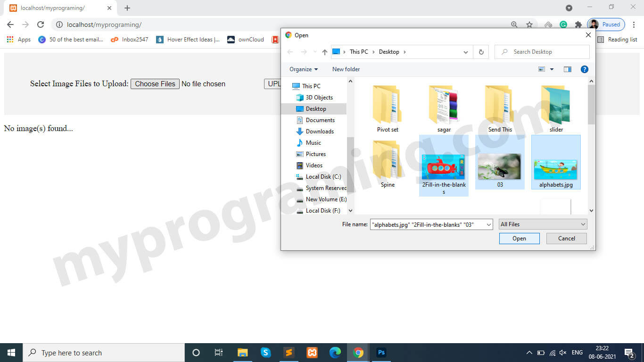The width and height of the screenshot is (644, 362).
Task: Click Open to confirm the selected files
Action: (x=519, y=239)
